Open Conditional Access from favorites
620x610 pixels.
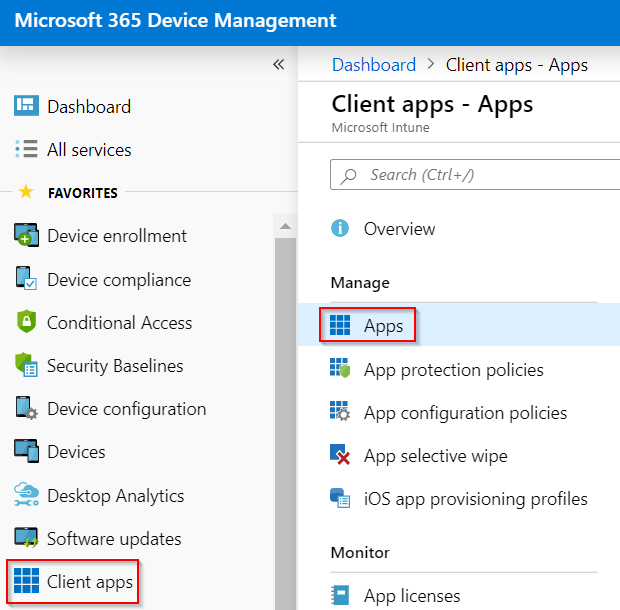(x=119, y=323)
